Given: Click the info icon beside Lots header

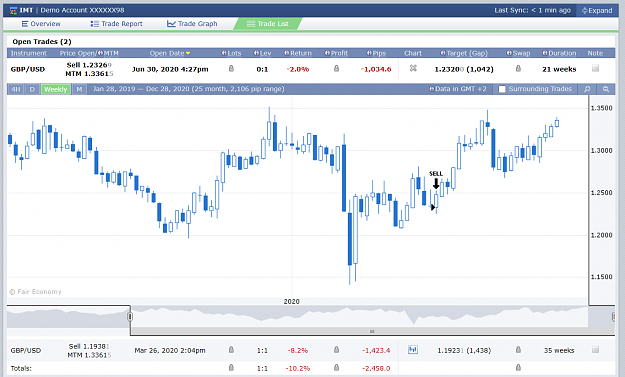Looking at the screenshot, I should [x=224, y=53].
